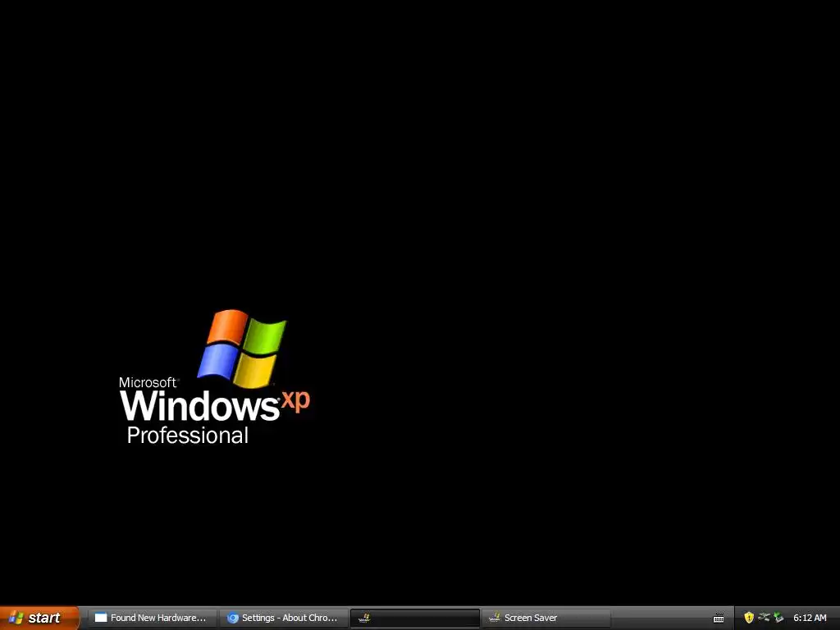Open Settings - About Chrome taskbar button
This screenshot has width=840, height=630.
(x=283, y=618)
